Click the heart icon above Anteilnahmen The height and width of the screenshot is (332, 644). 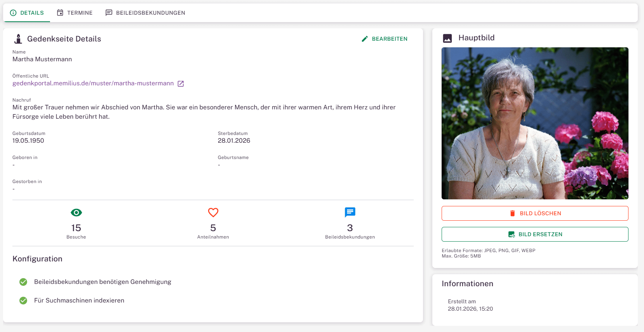pyautogui.click(x=213, y=213)
